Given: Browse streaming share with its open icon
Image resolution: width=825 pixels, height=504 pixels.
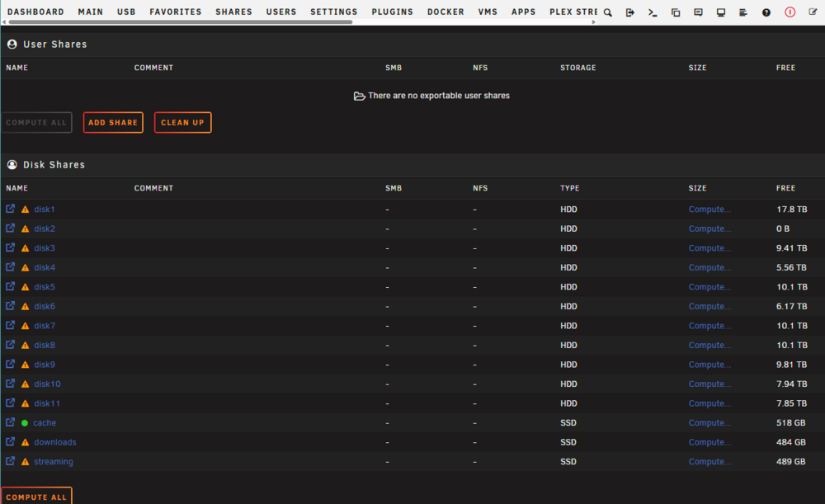Looking at the screenshot, I should click(x=10, y=461).
